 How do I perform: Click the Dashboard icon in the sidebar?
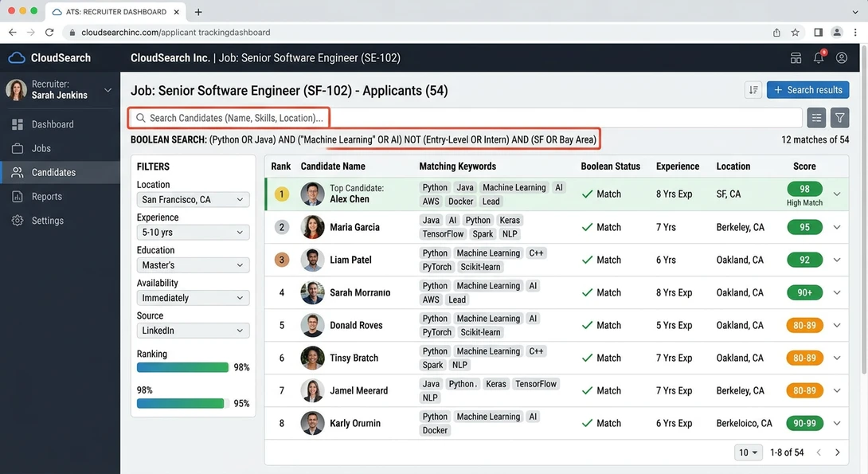18,124
